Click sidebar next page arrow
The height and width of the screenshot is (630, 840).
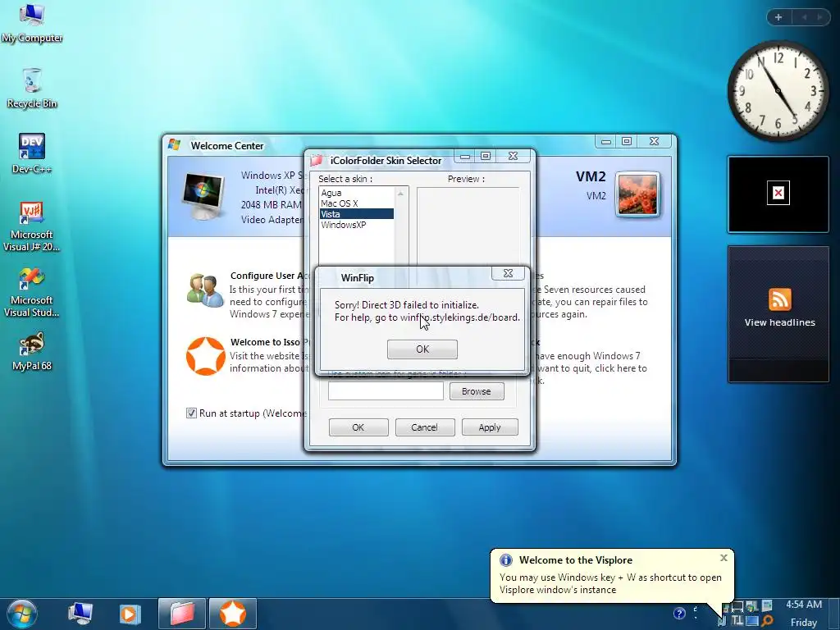(819, 17)
